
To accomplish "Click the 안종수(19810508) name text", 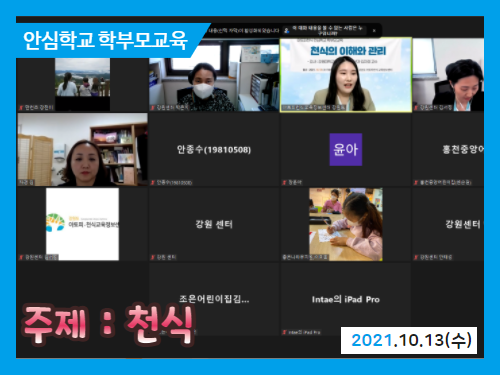I will pyautogui.click(x=214, y=149).
